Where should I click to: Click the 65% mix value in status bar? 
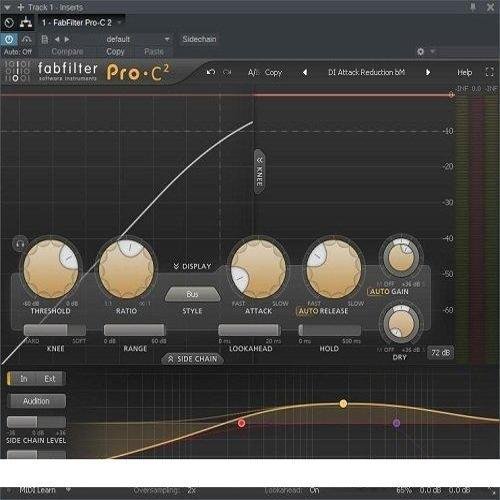point(404,490)
